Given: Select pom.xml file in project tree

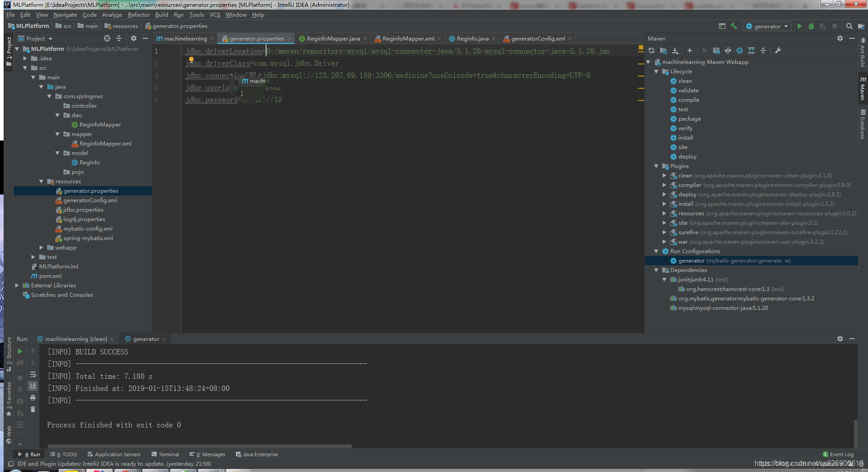Looking at the screenshot, I should (x=50, y=276).
